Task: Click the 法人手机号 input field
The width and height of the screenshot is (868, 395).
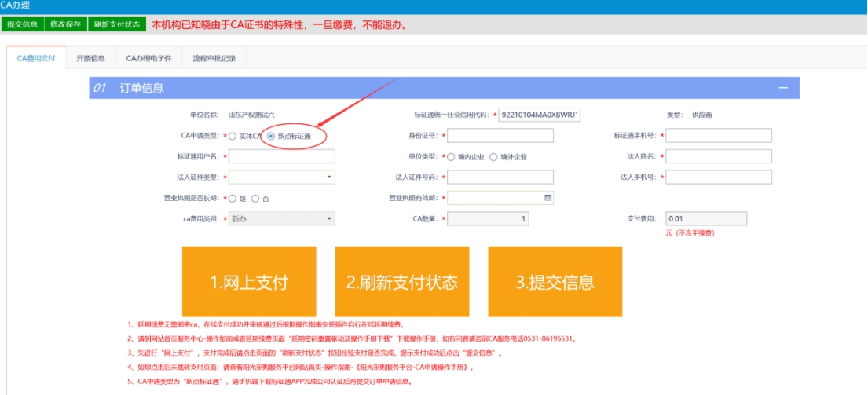Action: pos(719,177)
